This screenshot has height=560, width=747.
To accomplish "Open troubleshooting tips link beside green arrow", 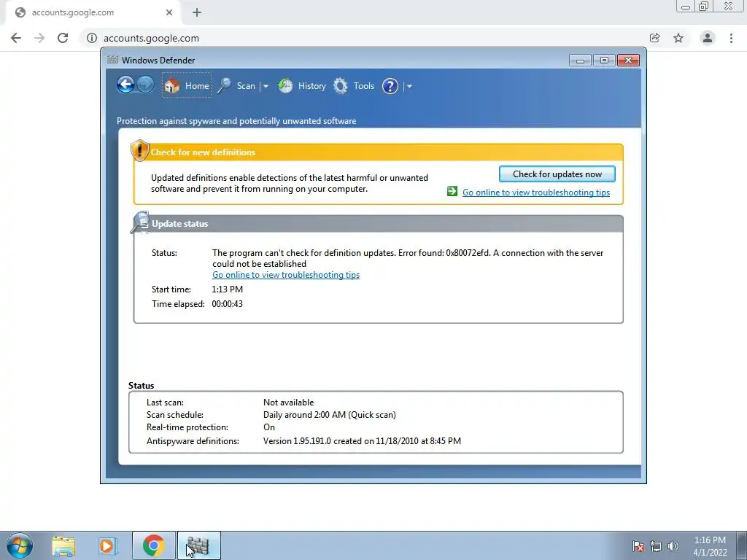I will pos(536,192).
